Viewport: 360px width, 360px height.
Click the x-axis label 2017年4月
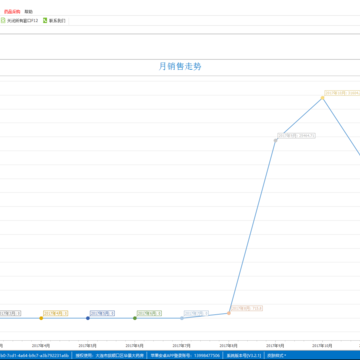pyautogui.click(x=41, y=346)
